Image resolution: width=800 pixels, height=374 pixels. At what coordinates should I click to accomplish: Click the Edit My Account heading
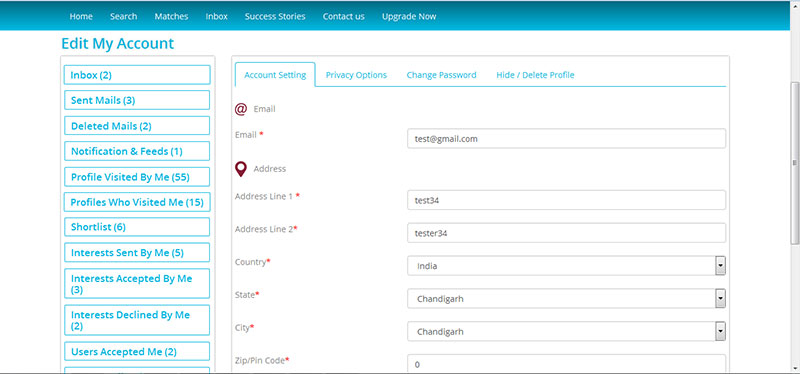(x=117, y=43)
